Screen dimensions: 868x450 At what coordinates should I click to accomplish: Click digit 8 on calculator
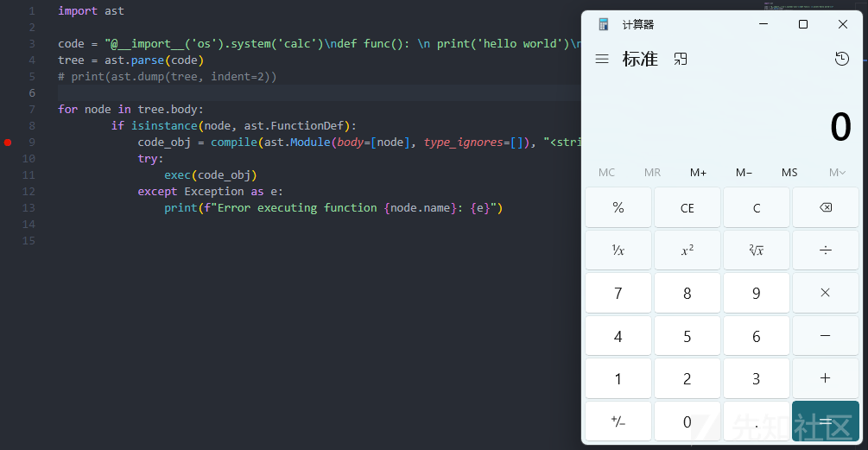687,293
